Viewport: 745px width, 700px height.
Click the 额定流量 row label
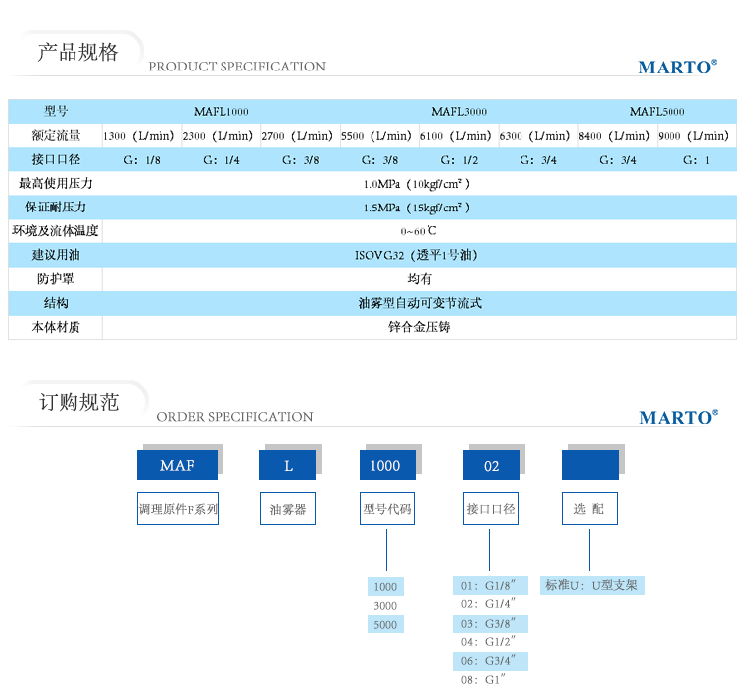coord(56,135)
